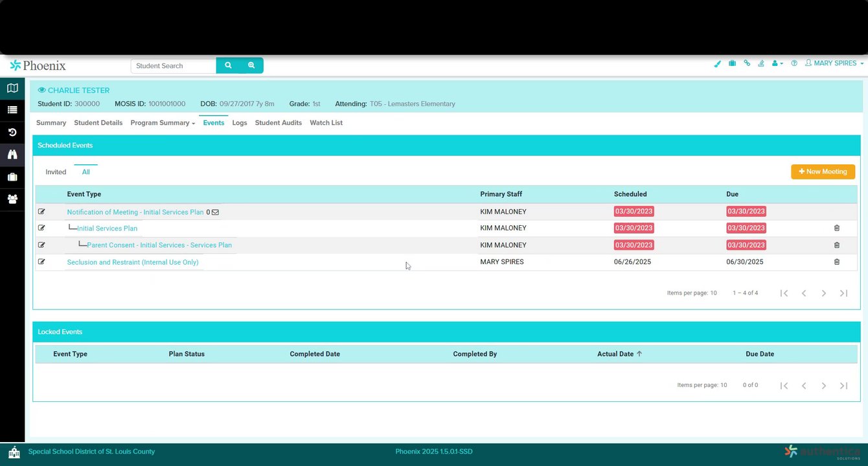Click the stamp icon in header
Image resolution: width=868 pixels, height=466 pixels.
[761, 63]
